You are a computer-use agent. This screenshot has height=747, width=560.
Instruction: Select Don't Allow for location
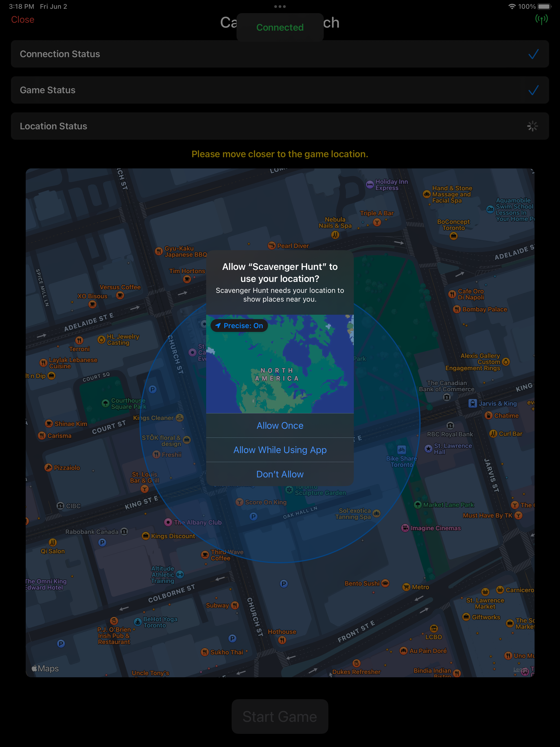pyautogui.click(x=280, y=474)
